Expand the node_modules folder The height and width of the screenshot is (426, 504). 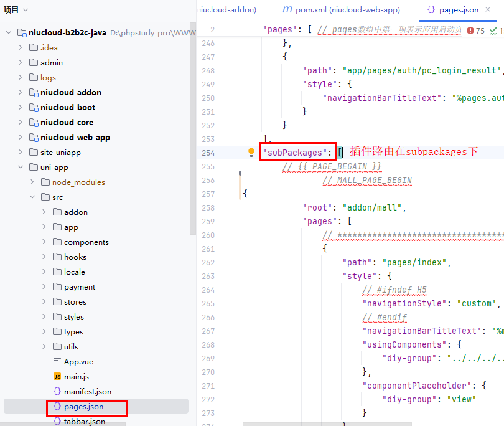32,182
